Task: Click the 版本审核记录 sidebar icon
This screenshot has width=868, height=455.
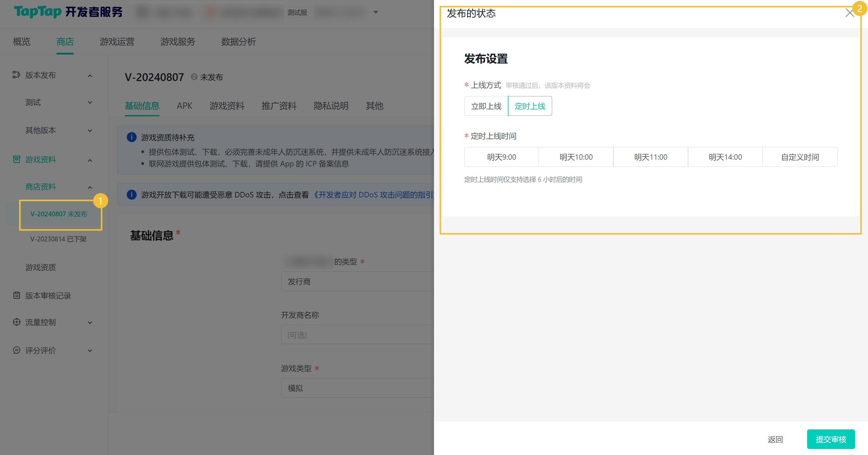Action: click(x=17, y=295)
